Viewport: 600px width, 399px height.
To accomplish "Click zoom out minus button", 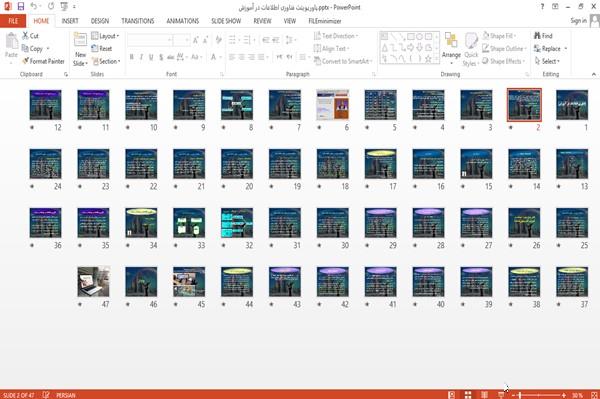I will 514,395.
